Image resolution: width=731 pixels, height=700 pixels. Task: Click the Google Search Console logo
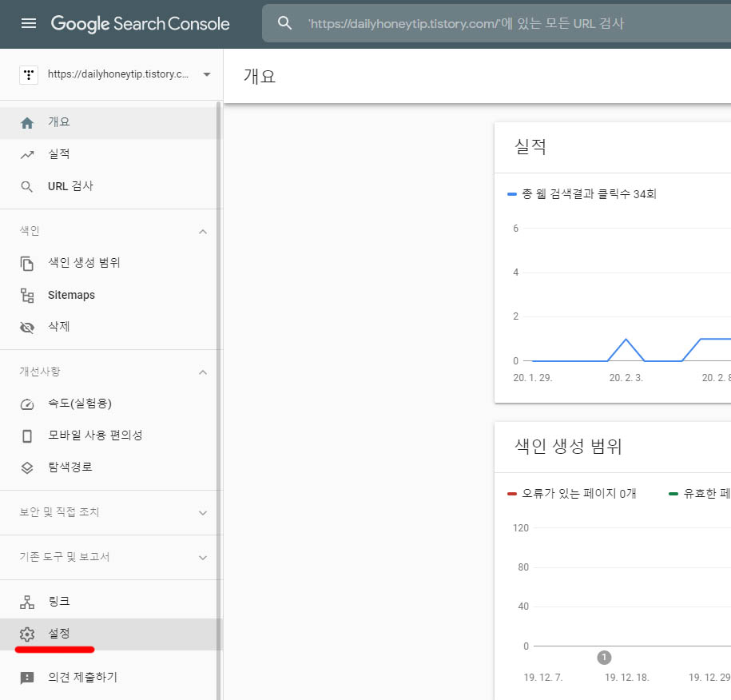tap(140, 24)
